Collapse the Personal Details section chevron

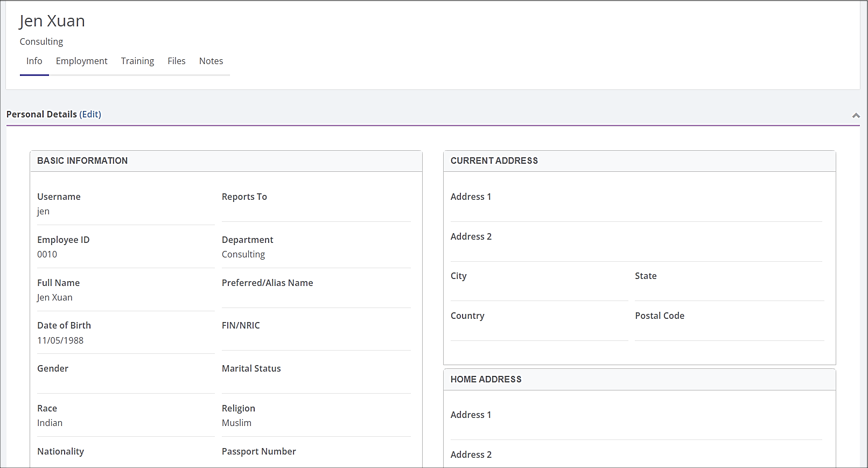click(x=856, y=115)
